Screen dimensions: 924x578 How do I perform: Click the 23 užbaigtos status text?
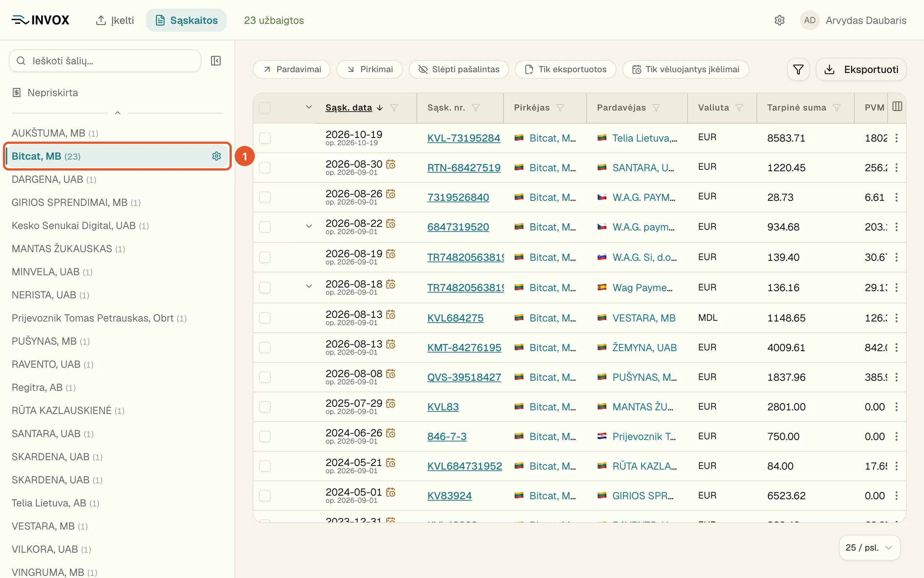tap(274, 20)
